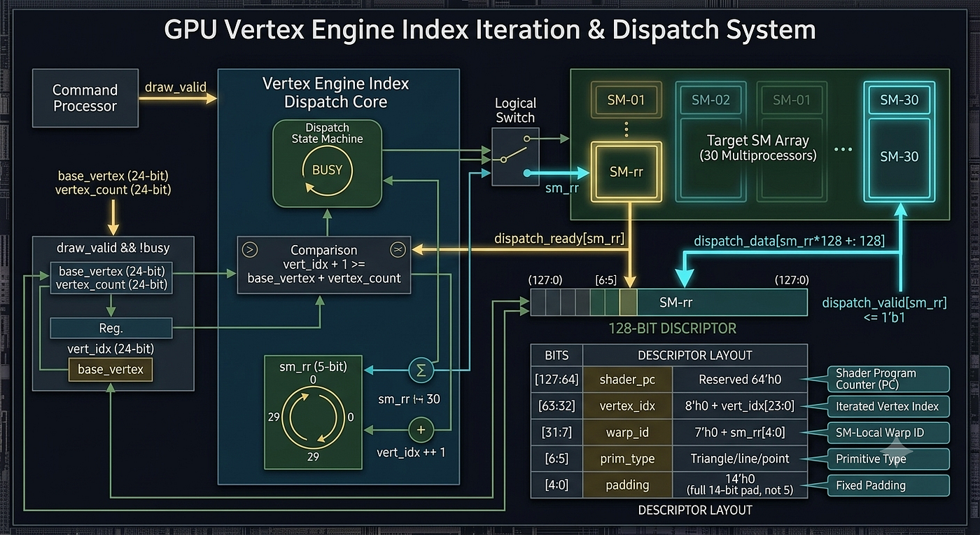The width and height of the screenshot is (980, 535).
Task: Click the Sigma summation node
Action: pyautogui.click(x=421, y=371)
